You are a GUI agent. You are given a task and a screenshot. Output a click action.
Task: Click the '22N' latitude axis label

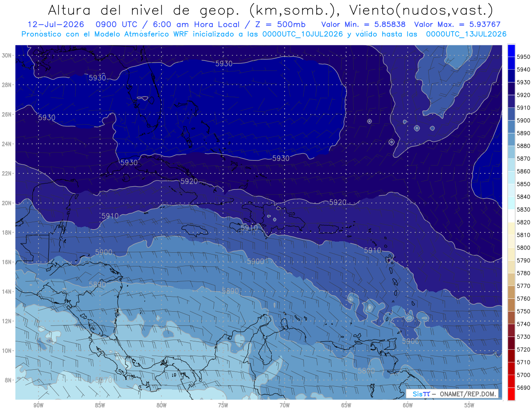[7, 173]
